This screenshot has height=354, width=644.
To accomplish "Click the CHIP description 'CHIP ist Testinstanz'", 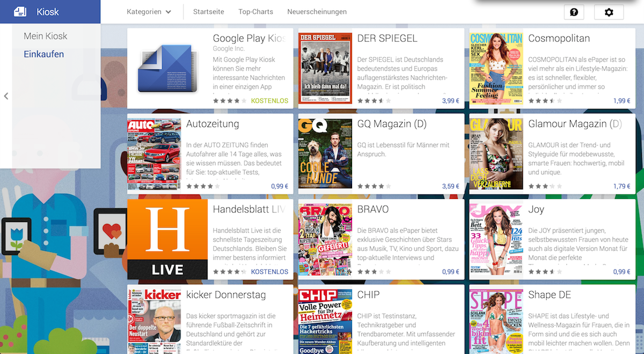I will pos(406,334).
